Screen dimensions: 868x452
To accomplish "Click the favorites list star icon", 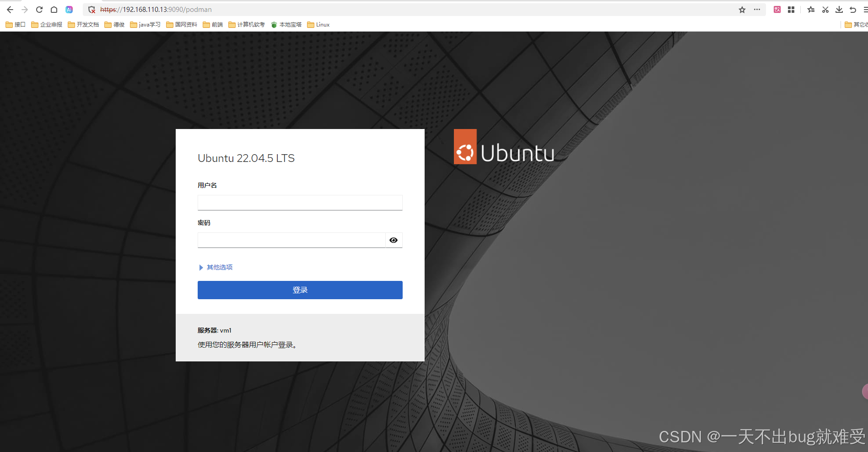I will coord(810,9).
